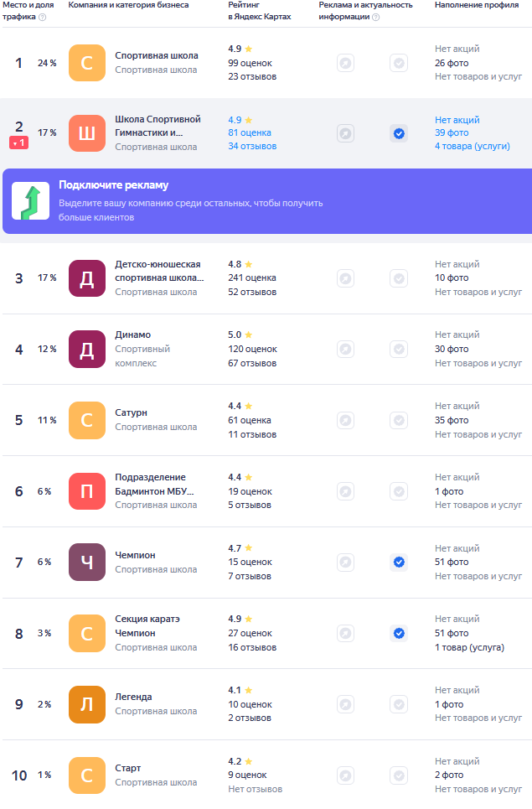Open the '39 фото' photos link
The image size is (532, 809).
tap(452, 133)
